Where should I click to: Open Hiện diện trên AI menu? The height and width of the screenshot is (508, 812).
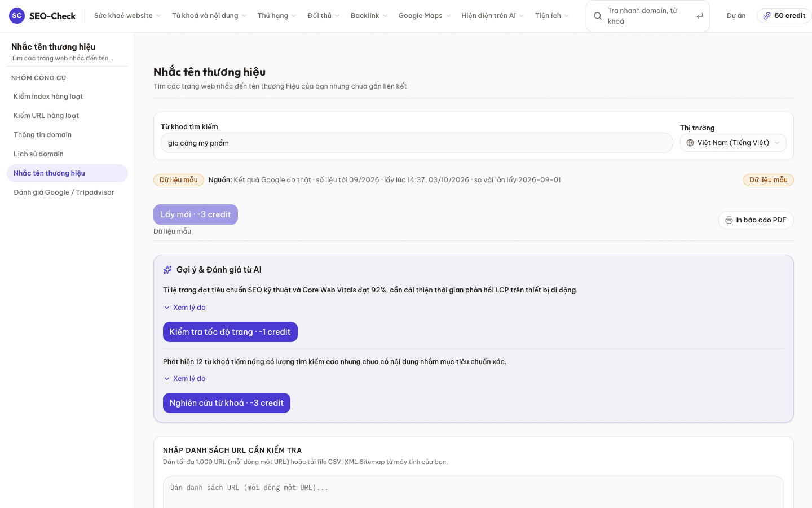pyautogui.click(x=493, y=16)
